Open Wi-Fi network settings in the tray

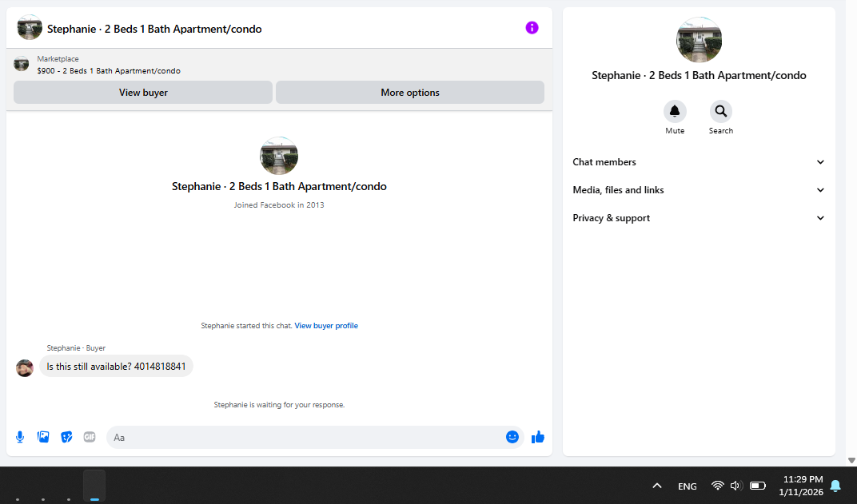click(718, 486)
